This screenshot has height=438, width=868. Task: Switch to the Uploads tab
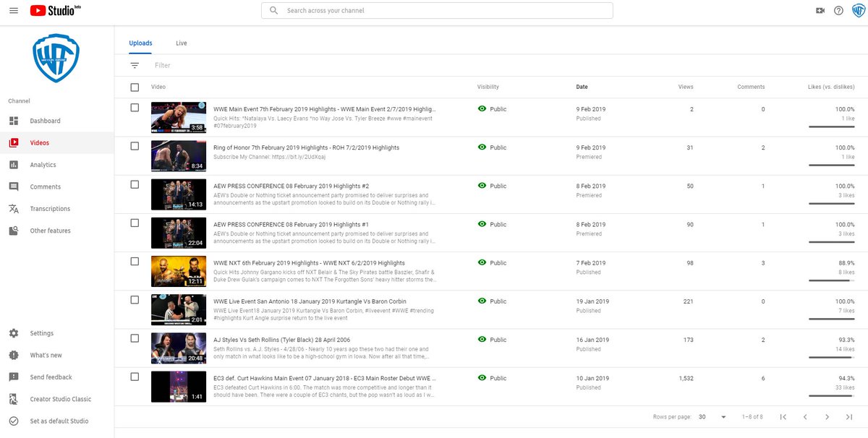(140, 43)
